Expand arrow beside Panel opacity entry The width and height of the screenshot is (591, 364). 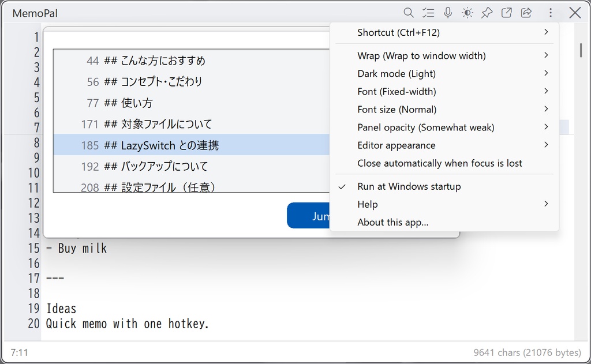coord(546,127)
